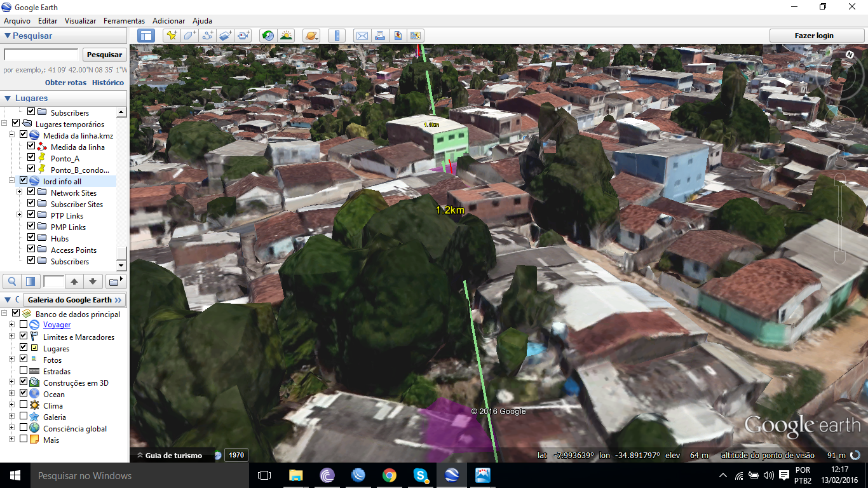Move the selected place down with the arrow
The width and height of the screenshot is (868, 488).
point(93,281)
